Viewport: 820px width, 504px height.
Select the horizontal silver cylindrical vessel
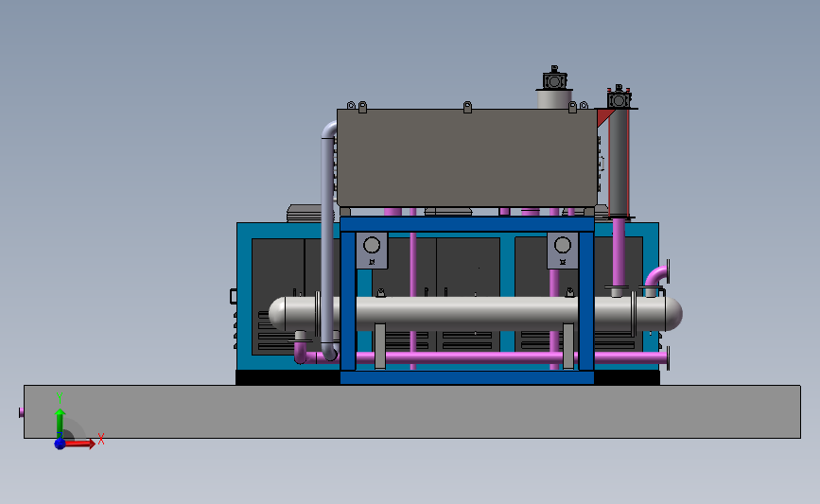(x=476, y=314)
